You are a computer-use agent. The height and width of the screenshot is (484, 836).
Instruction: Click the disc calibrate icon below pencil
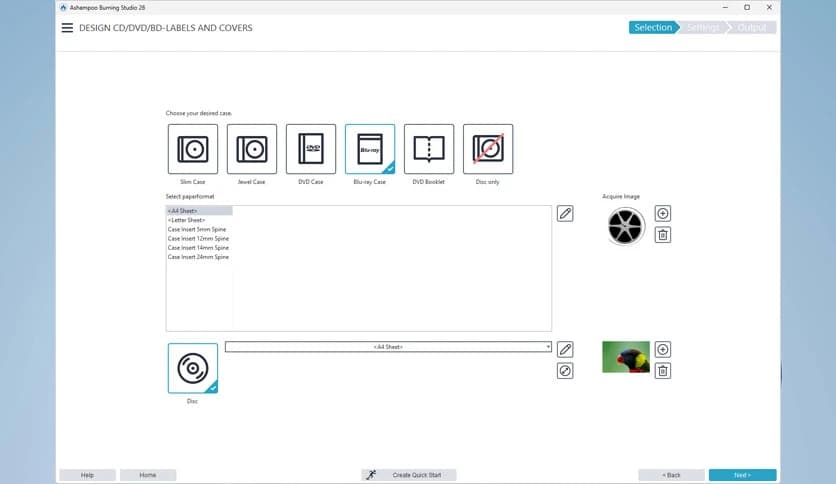[565, 371]
